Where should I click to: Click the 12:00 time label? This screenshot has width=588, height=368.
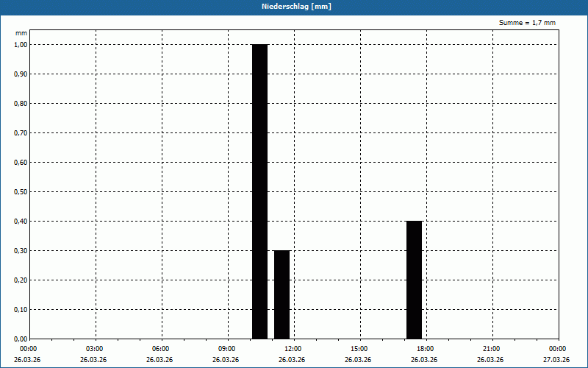click(292, 349)
